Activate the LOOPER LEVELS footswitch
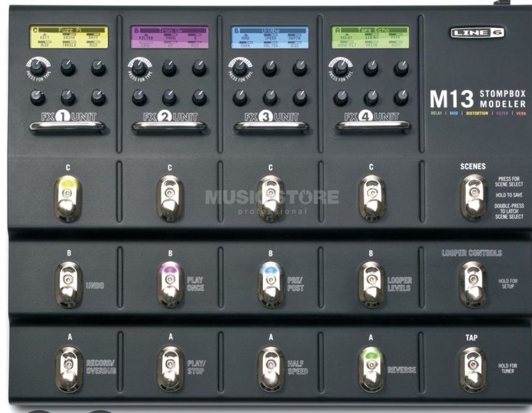Image resolution: width=532 pixels, height=413 pixels. tap(371, 284)
